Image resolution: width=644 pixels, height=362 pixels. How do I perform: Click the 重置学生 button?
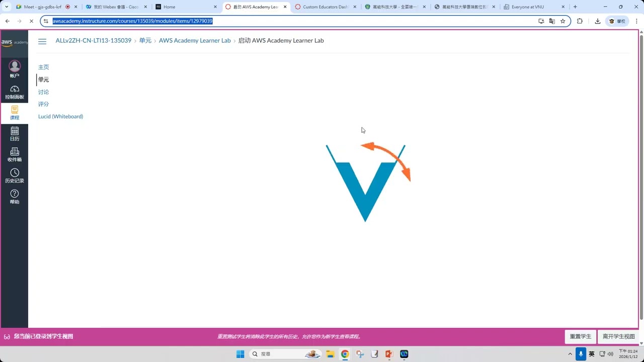(x=581, y=337)
